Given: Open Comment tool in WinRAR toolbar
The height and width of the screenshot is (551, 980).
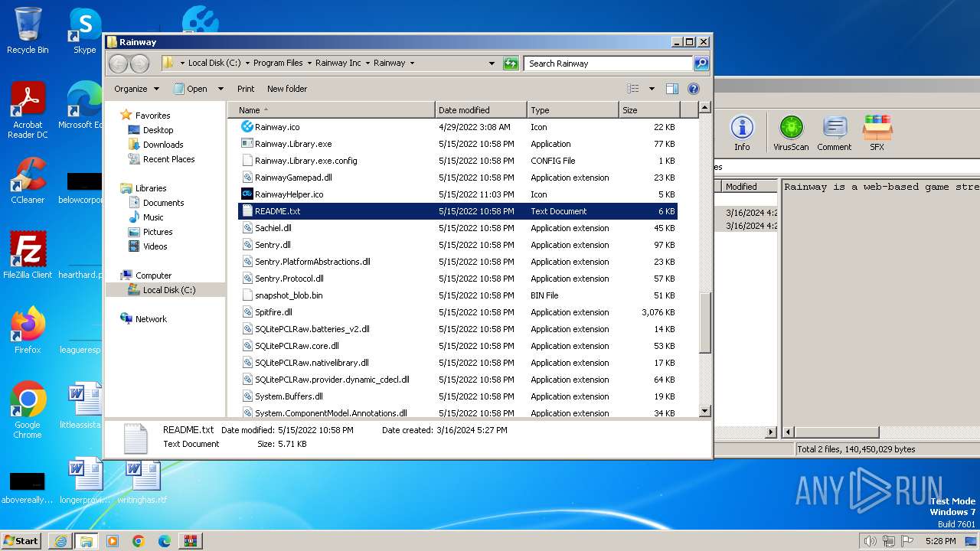Looking at the screenshot, I should pyautogui.click(x=834, y=133).
